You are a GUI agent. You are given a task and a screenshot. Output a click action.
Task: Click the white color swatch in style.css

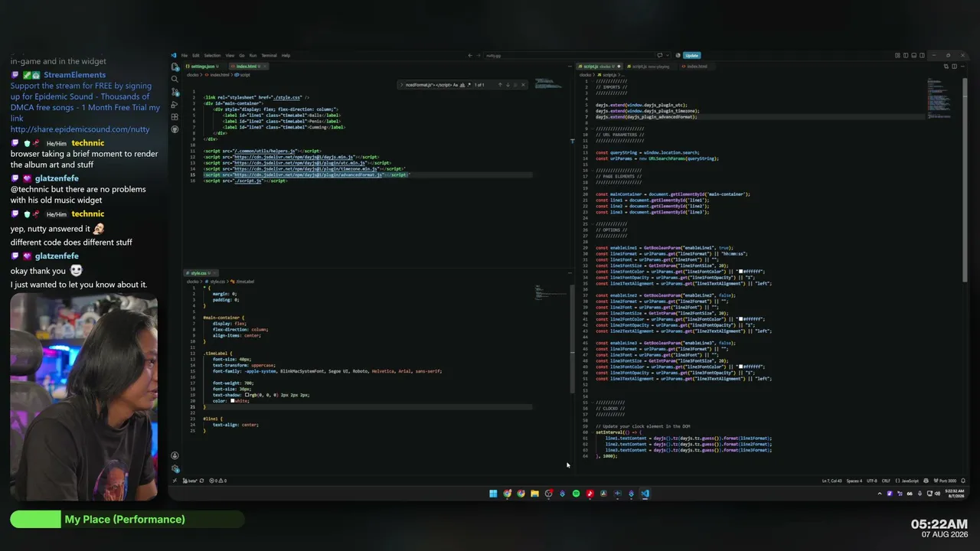(x=233, y=401)
